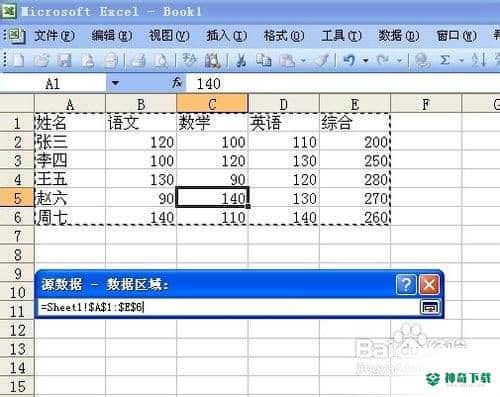Click the Print toolbar icon
500x397 pixels.
(x=138, y=61)
